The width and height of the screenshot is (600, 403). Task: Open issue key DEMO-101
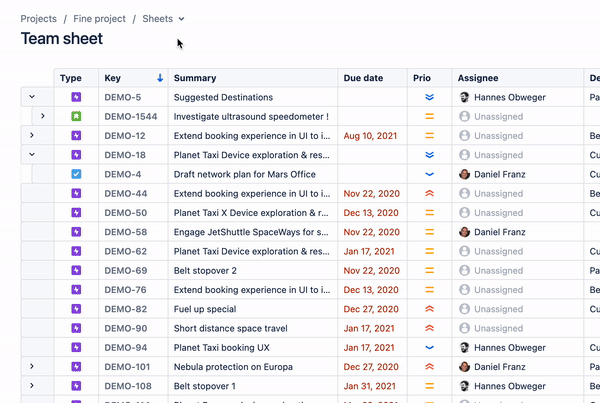(127, 367)
